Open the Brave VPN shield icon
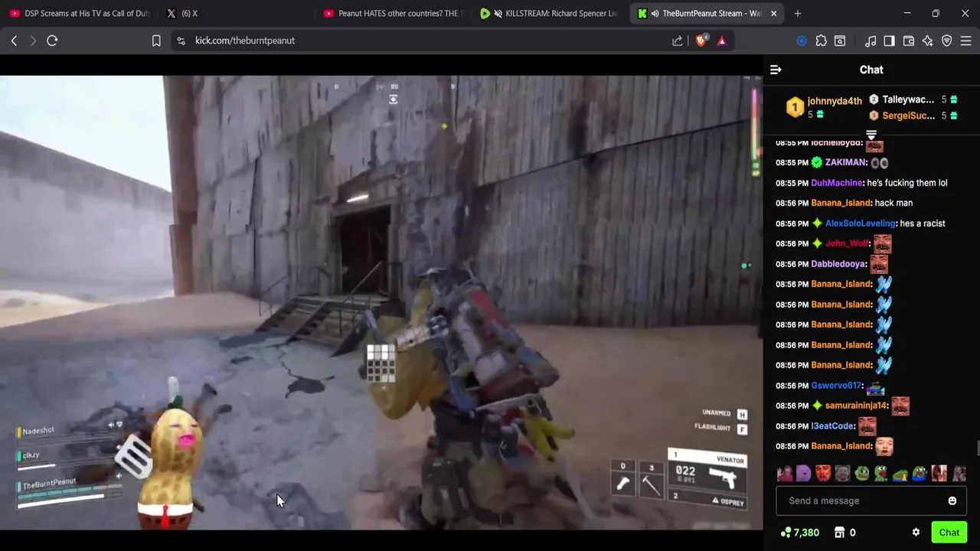This screenshot has height=551, width=980. [947, 41]
